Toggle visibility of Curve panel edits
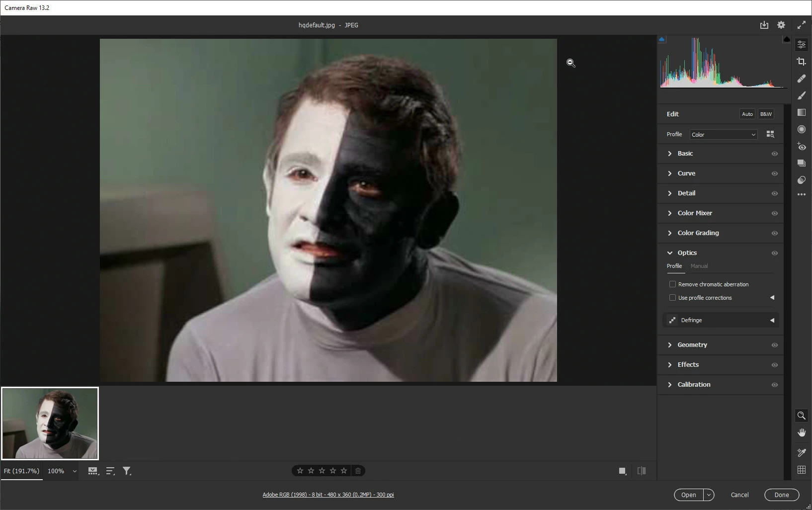 tap(774, 173)
